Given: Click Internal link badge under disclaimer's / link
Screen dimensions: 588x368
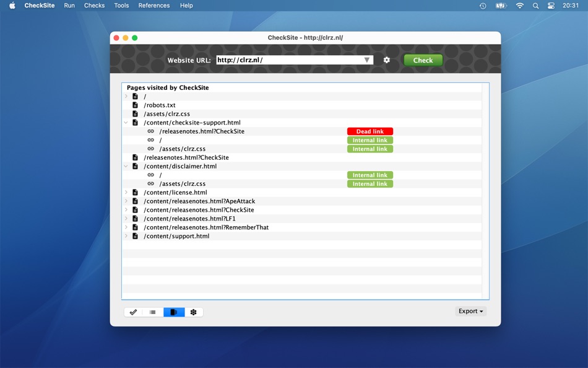Looking at the screenshot, I should [x=370, y=175].
